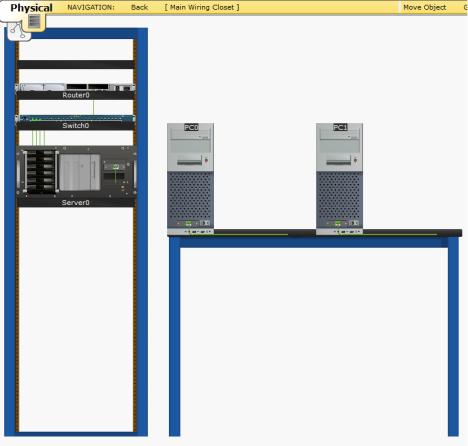Click the PC0 floppy drive slot
468x446 pixels.
190,162
